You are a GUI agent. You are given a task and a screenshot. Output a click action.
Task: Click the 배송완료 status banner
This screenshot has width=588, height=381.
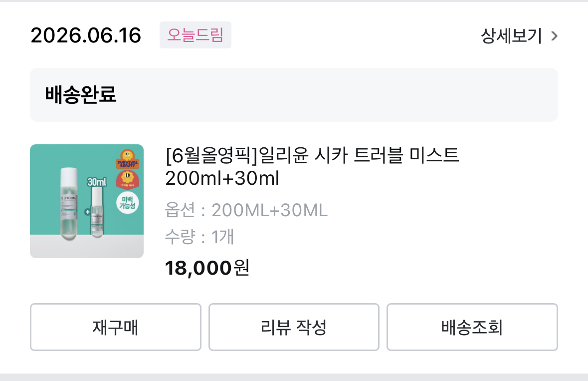tap(294, 94)
